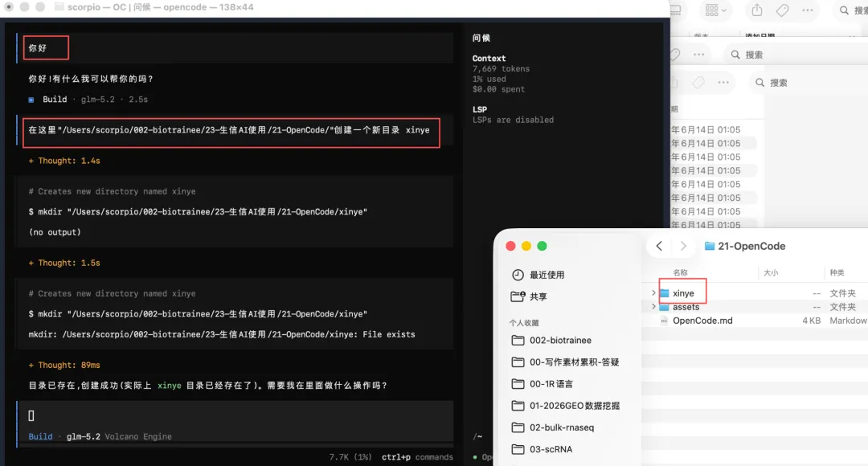This screenshot has height=466, width=868.
Task: Go back in the 21-OpenCode Finder window
Action: (659, 247)
